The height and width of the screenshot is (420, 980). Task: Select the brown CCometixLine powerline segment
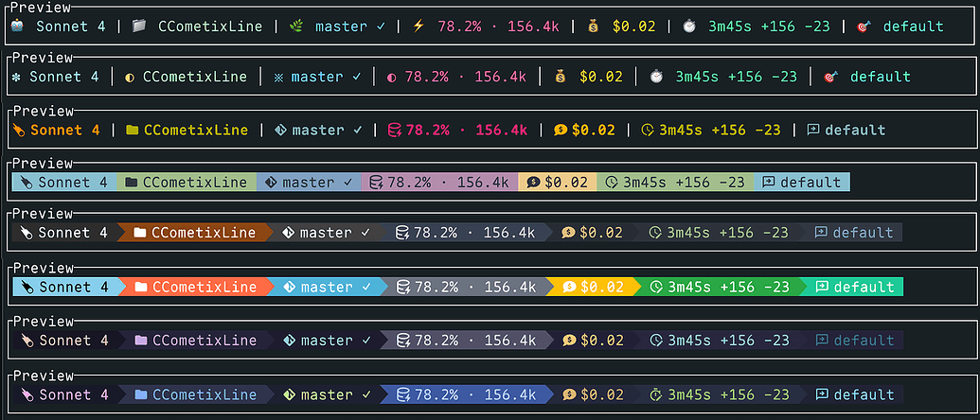pos(194,233)
